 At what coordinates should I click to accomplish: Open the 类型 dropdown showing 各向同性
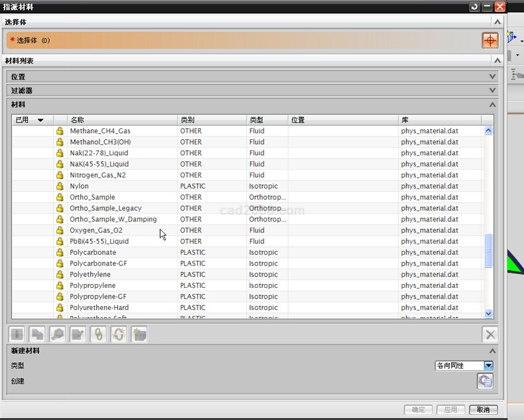488,366
